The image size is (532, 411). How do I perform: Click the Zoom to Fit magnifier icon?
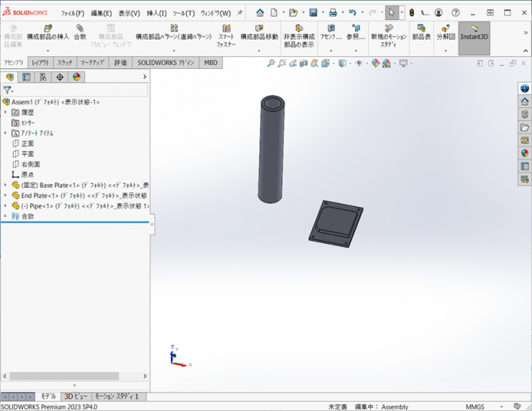(271, 63)
